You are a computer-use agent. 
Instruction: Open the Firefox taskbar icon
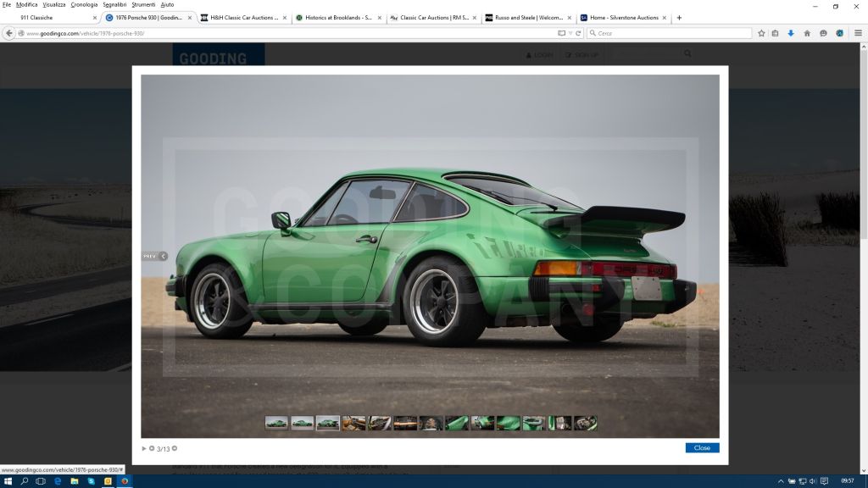[x=125, y=481]
